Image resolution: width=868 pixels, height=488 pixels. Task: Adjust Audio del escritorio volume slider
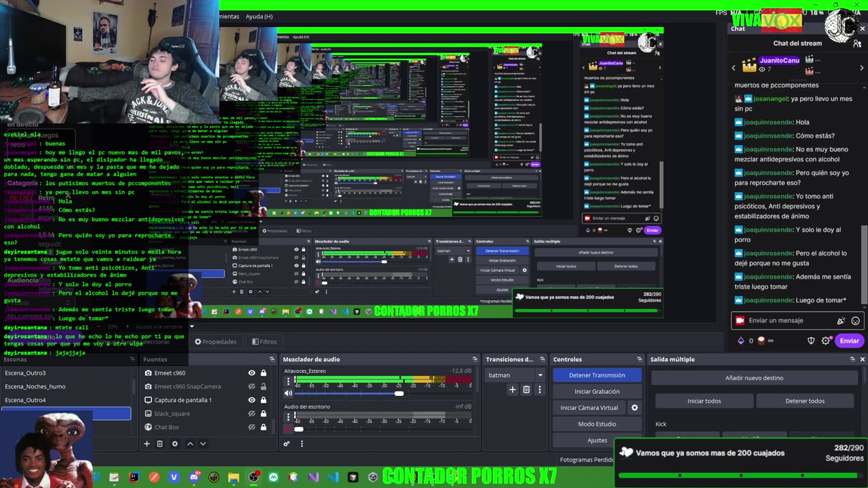tap(298, 429)
